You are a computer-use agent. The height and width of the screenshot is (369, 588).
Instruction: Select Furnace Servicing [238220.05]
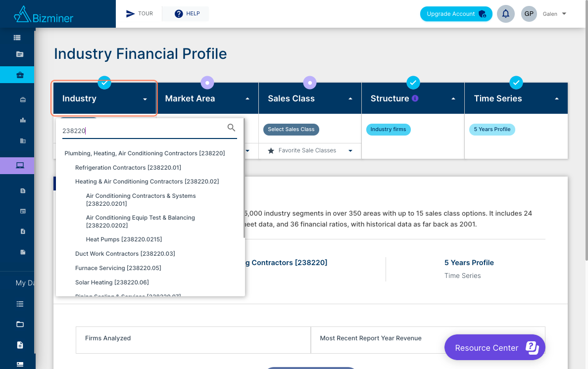click(118, 268)
